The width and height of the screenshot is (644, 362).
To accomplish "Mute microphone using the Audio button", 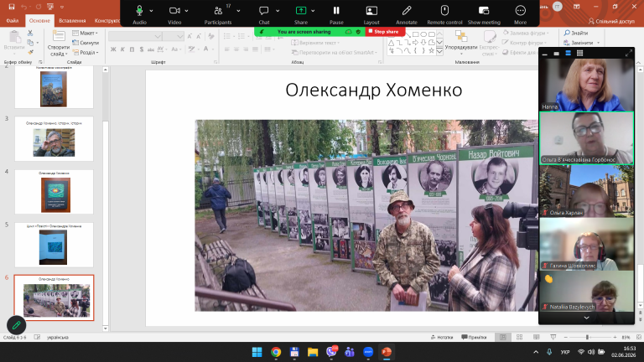I will pos(140,11).
